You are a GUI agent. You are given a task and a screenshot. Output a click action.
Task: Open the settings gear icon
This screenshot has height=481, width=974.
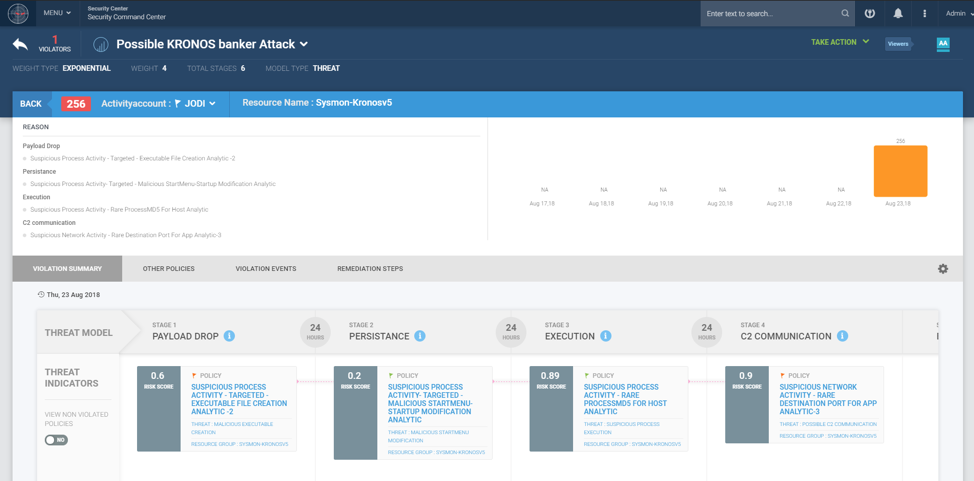coord(942,269)
